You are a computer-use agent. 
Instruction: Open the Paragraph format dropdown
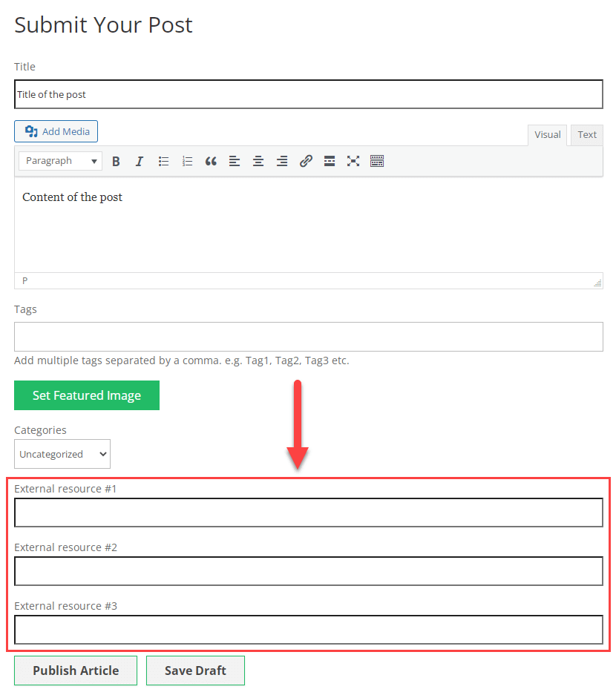pos(61,161)
